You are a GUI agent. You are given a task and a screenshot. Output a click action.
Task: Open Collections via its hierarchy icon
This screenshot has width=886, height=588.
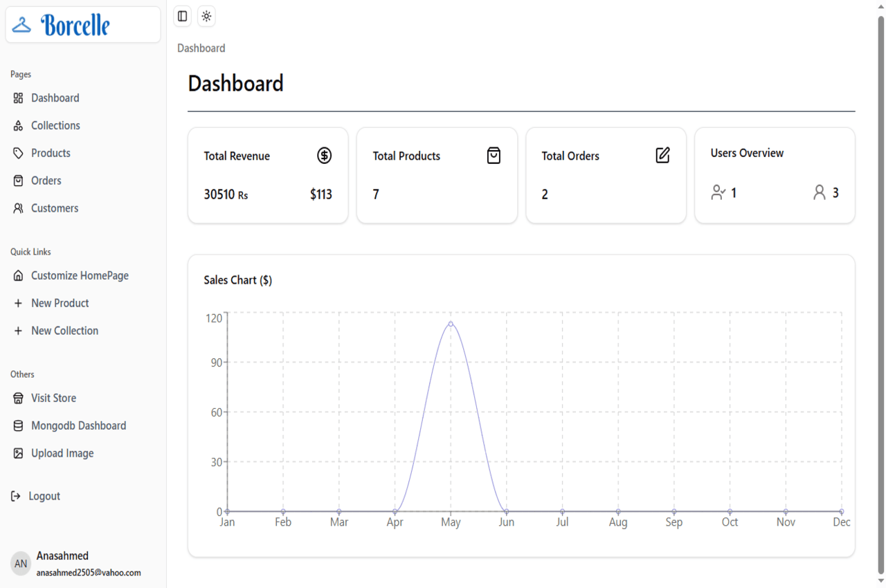click(17, 125)
